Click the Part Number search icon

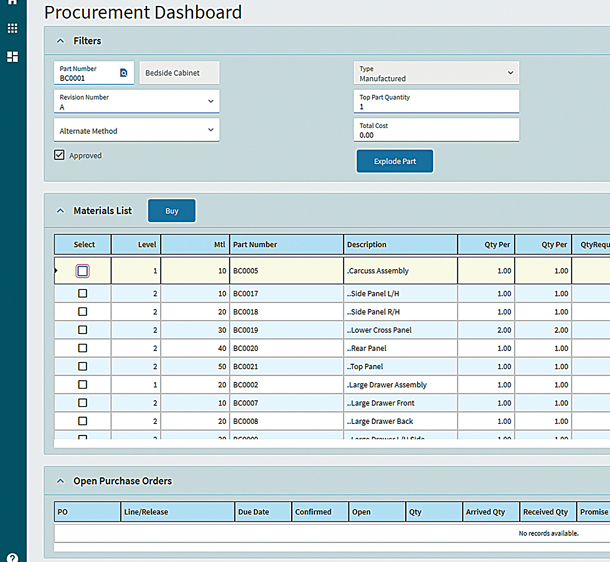tap(123, 73)
